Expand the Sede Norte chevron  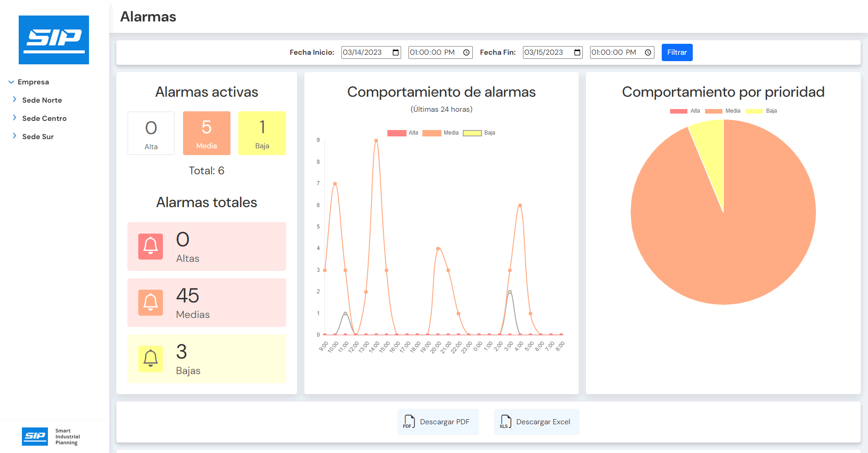tap(15, 99)
